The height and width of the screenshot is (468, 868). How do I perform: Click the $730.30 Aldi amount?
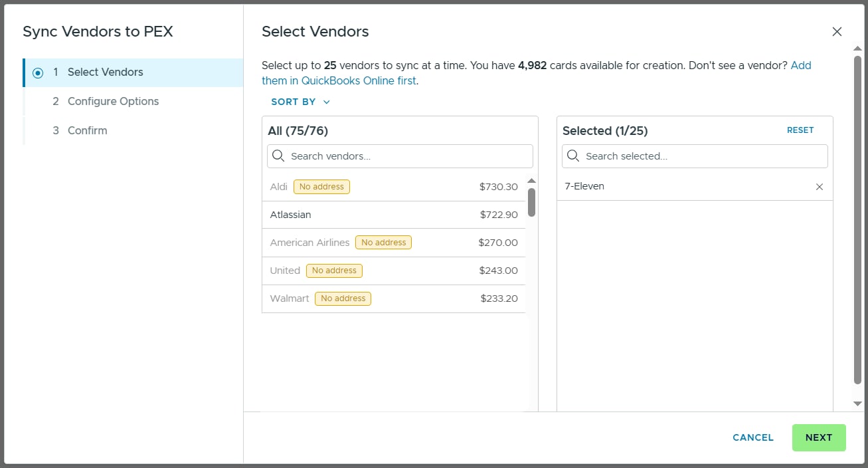click(x=499, y=187)
